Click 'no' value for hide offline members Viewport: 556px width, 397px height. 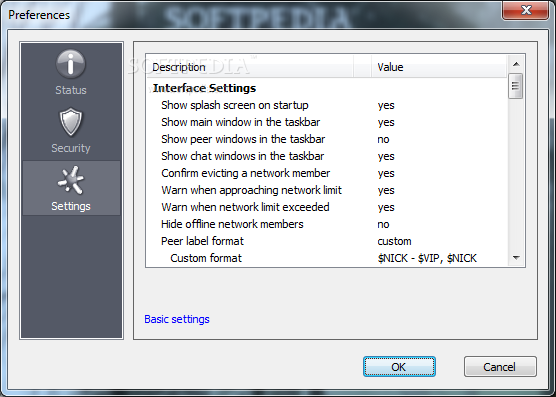click(x=383, y=224)
